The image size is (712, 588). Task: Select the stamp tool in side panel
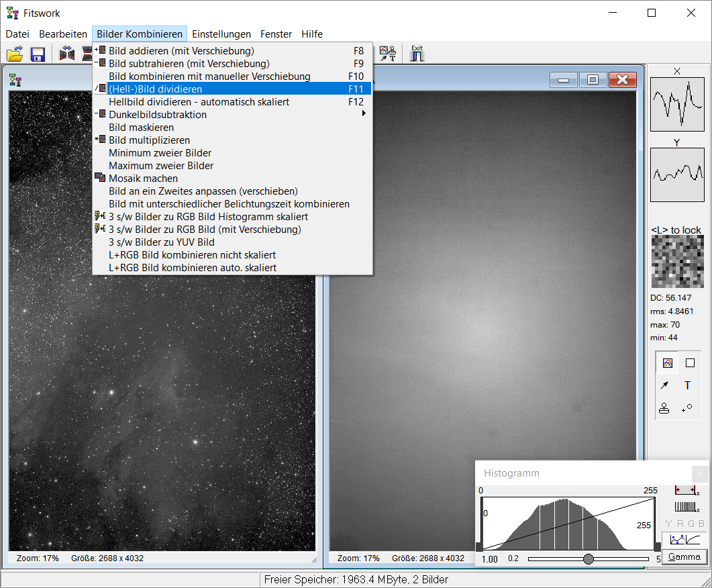coord(664,407)
